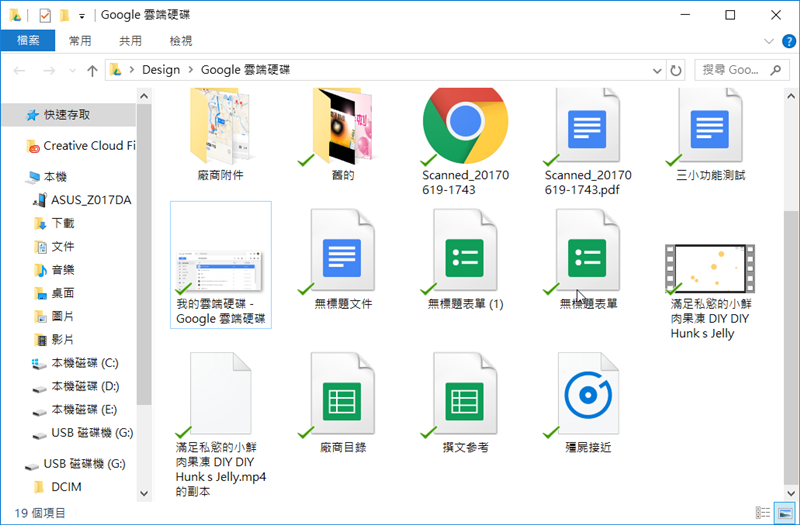800x525 pixels.
Task: Open the 文件 folder in the sidebar
Action: click(x=55, y=247)
